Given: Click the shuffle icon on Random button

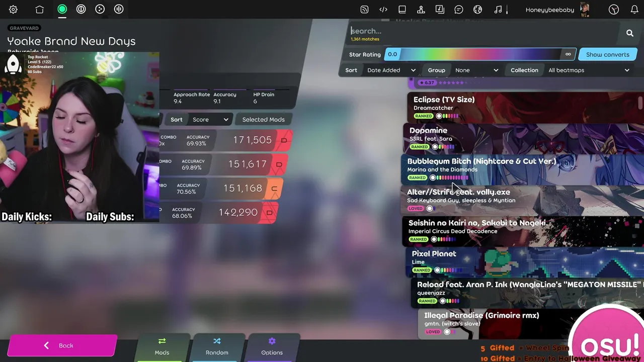Looking at the screenshot, I should click(217, 341).
